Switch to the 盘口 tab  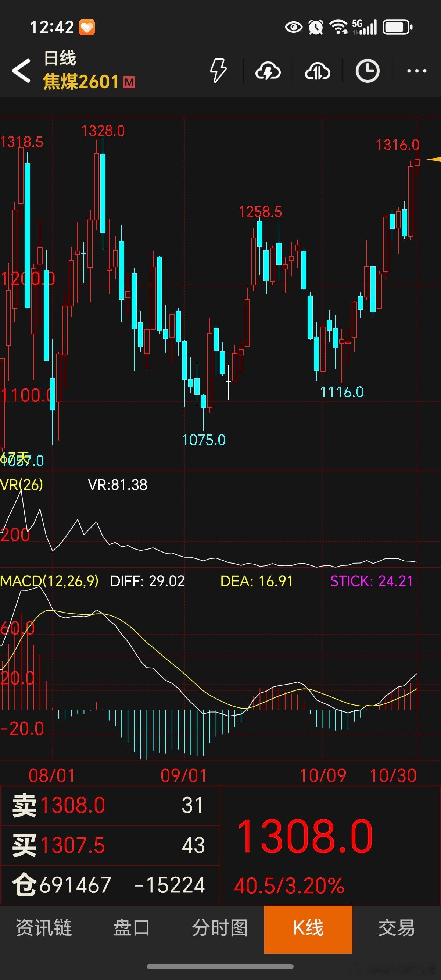coord(132,927)
